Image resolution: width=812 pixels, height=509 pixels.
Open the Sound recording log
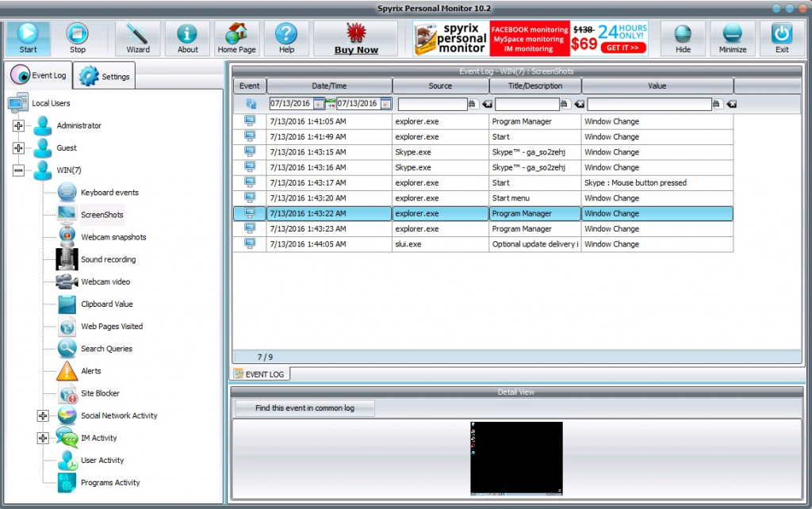point(108,259)
